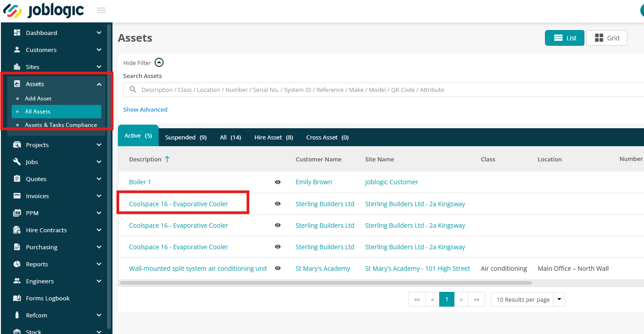
Task: Choose Add Asset in the sidebar
Action: [38, 98]
